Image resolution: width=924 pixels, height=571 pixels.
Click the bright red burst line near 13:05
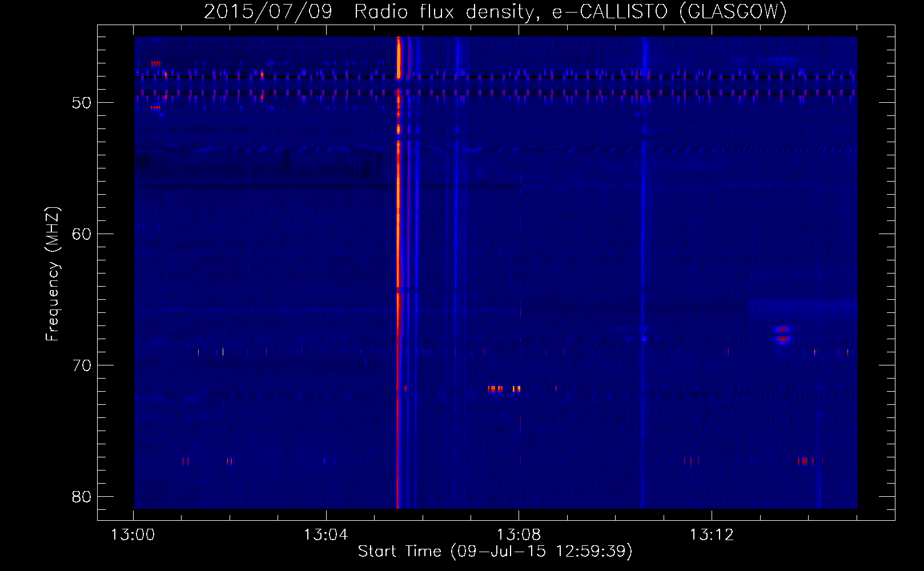[398, 272]
